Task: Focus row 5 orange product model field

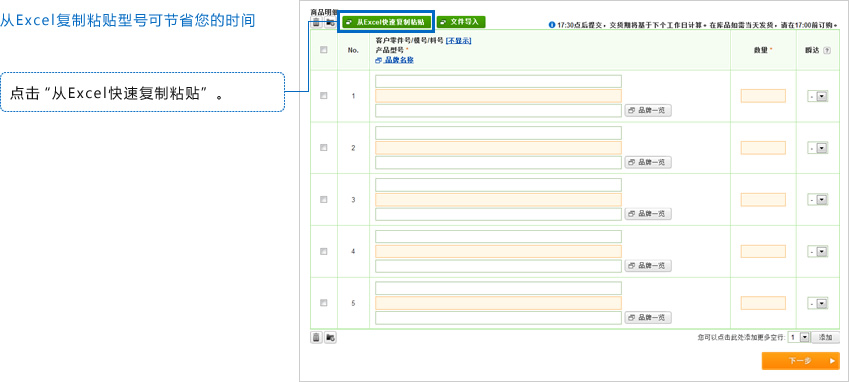Action: pyautogui.click(x=498, y=303)
